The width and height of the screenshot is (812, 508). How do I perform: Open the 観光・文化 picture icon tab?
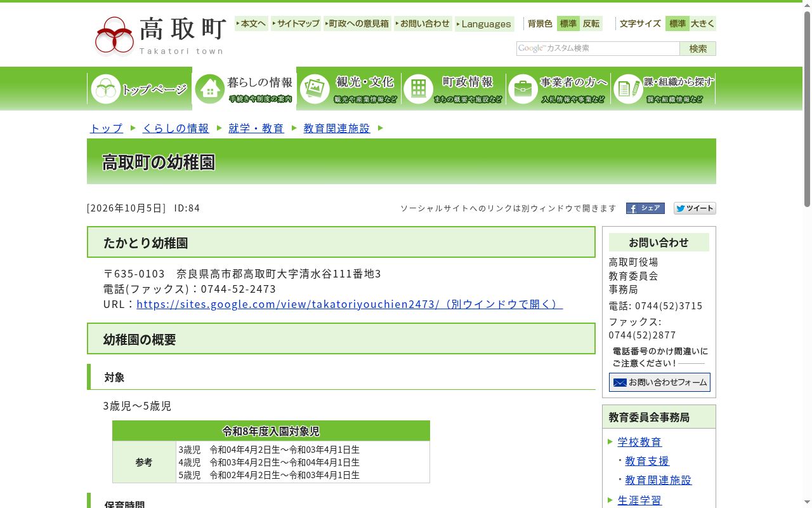pyautogui.click(x=349, y=89)
